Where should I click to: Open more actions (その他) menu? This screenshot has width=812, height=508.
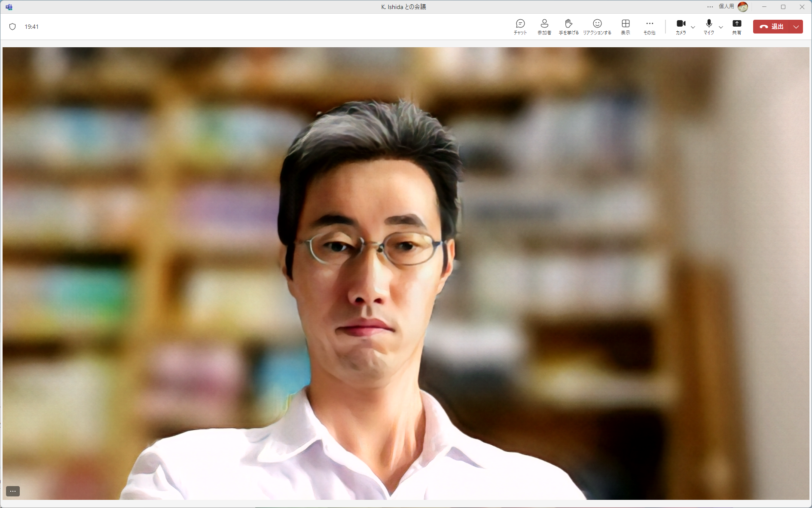[650, 27]
